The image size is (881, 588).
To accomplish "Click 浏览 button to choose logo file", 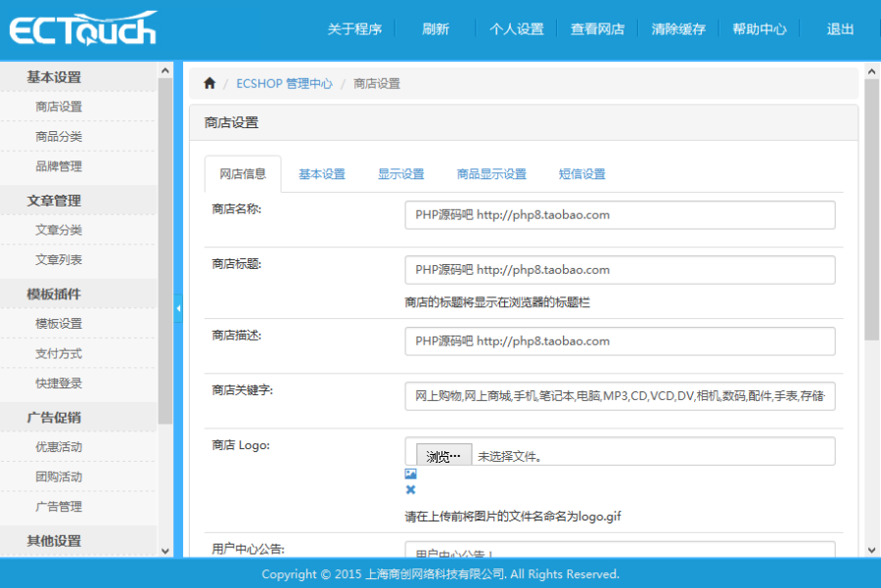I will click(443, 456).
